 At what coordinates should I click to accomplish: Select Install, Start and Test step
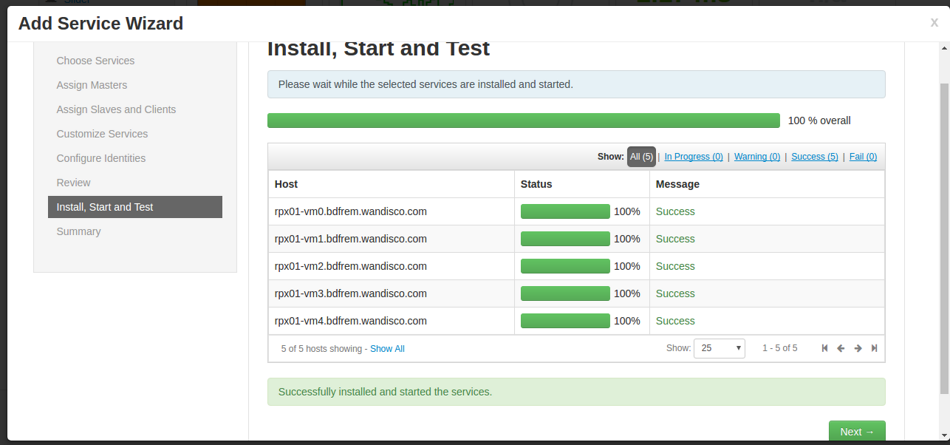[x=135, y=207]
